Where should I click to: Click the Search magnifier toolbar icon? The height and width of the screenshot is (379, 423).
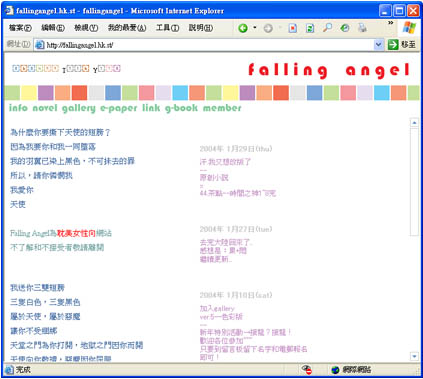tap(327, 28)
